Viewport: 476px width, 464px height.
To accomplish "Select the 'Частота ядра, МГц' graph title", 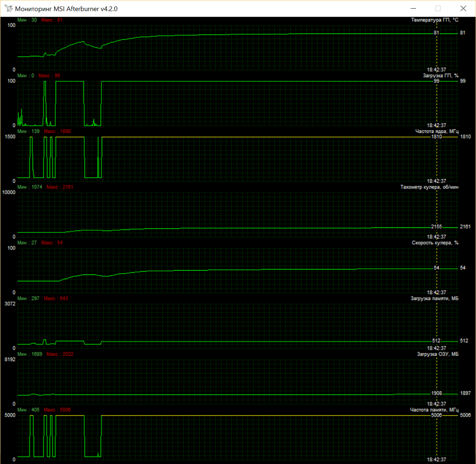I will 437,131.
